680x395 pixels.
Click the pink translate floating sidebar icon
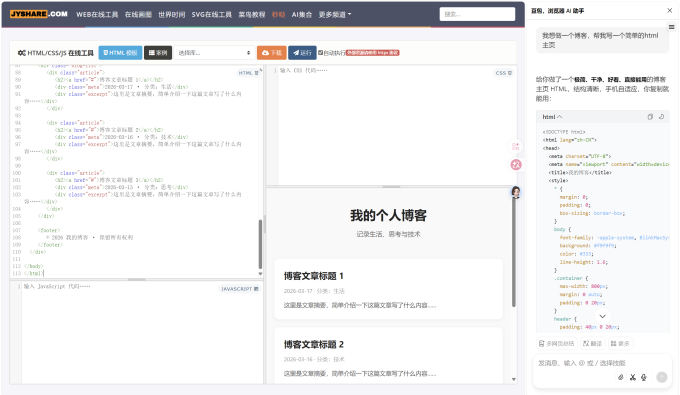(516, 165)
